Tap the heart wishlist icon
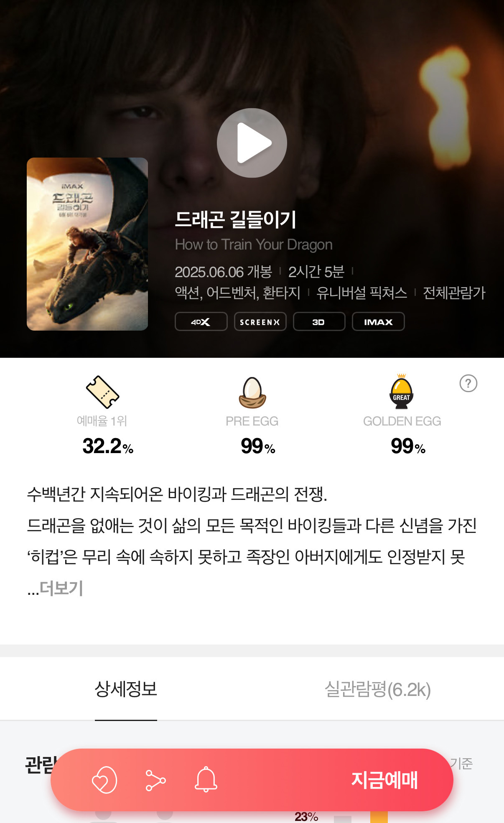Image resolution: width=504 pixels, height=823 pixels. point(104,780)
